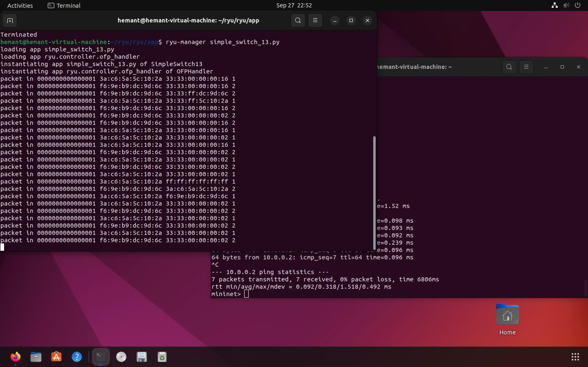Open the Terminal app menu in top bar
The width and height of the screenshot is (588, 367).
64,5
